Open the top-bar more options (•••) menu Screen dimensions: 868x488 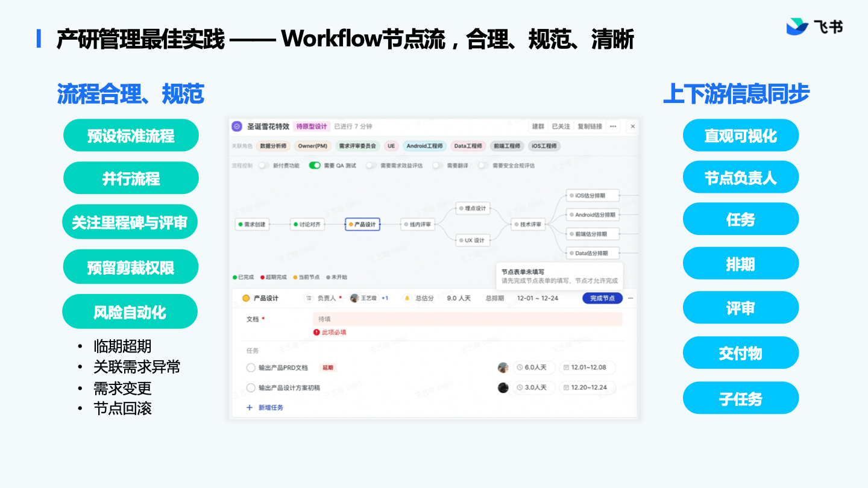613,127
